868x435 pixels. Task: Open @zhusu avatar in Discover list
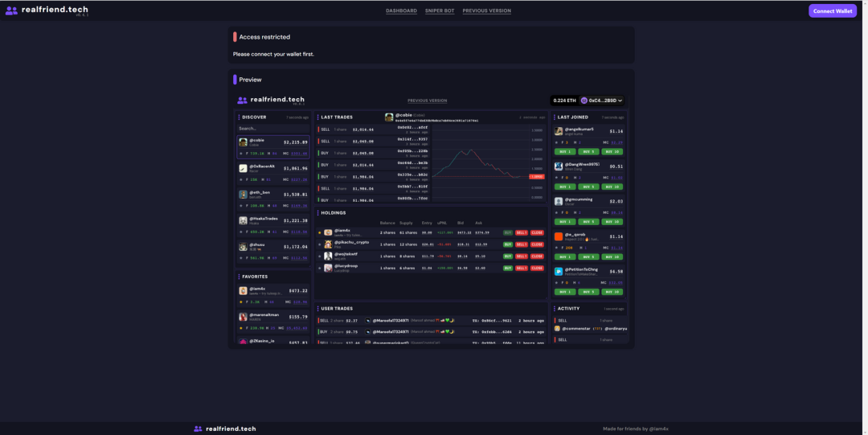pos(243,247)
